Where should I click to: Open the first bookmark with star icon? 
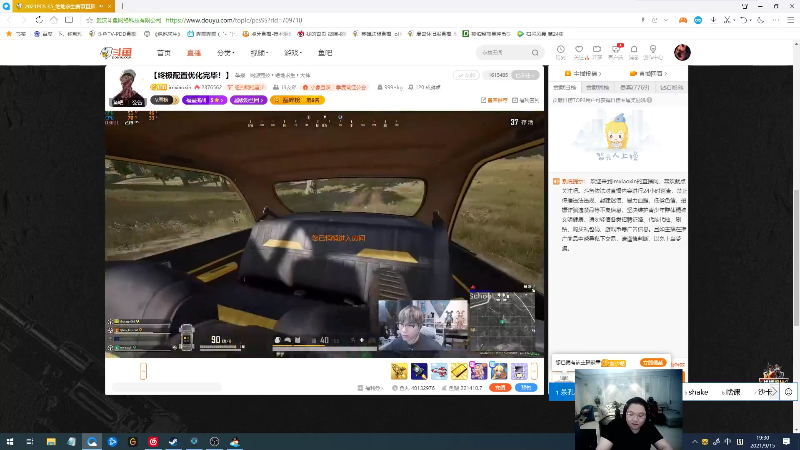tap(16, 34)
